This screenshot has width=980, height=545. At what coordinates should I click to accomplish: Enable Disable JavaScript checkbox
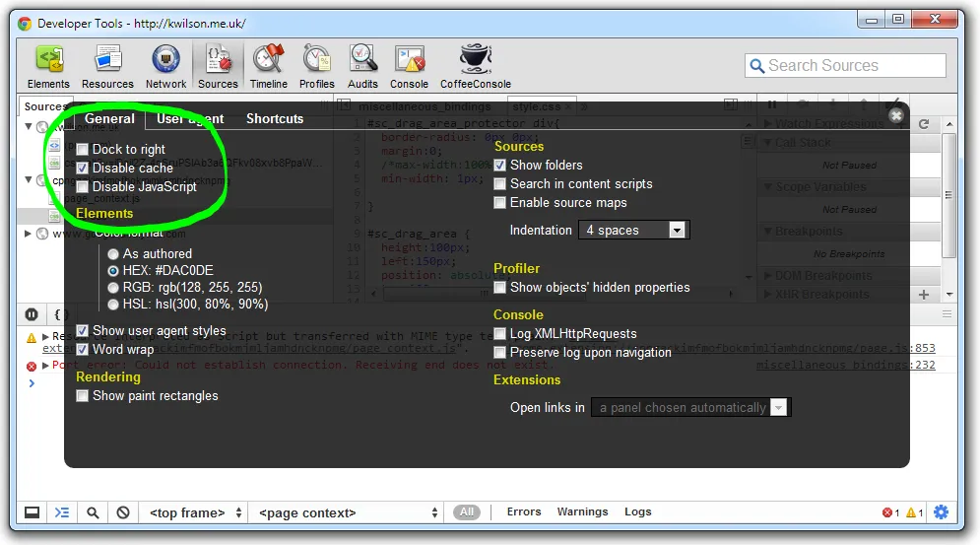click(82, 187)
